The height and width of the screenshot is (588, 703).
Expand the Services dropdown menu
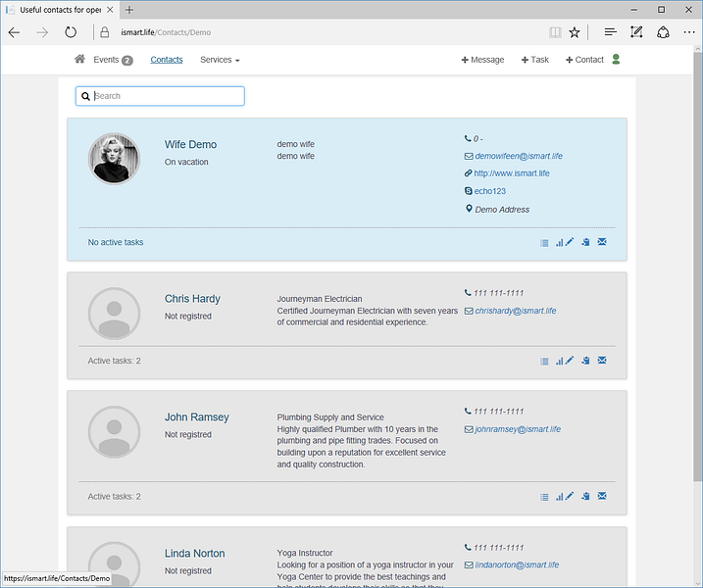220,60
